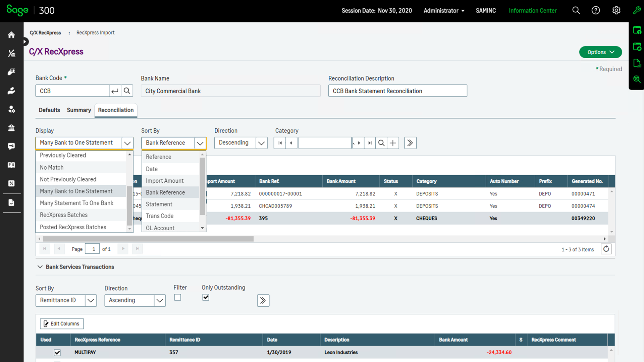Click the Edit Columns button
This screenshot has height=362, width=644.
click(62, 324)
